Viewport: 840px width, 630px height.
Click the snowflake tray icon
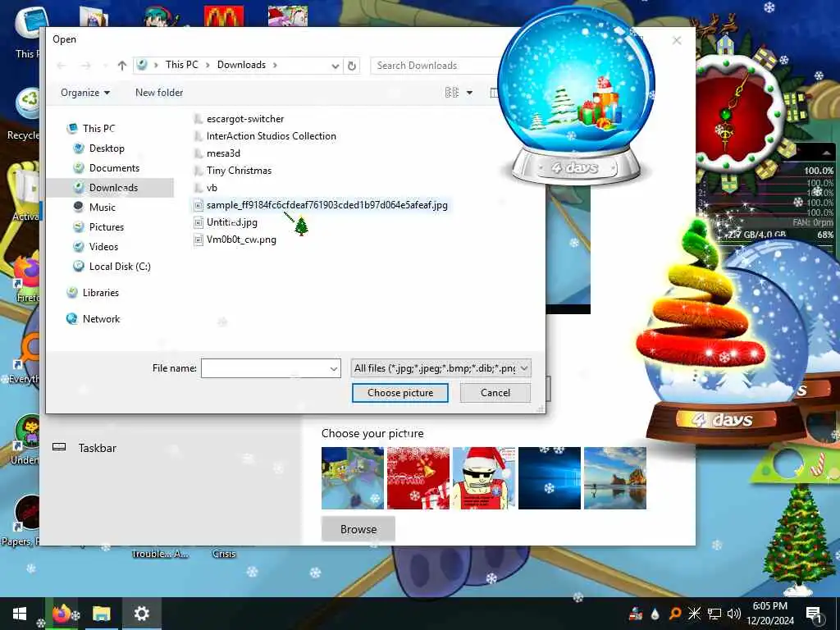[694, 614]
